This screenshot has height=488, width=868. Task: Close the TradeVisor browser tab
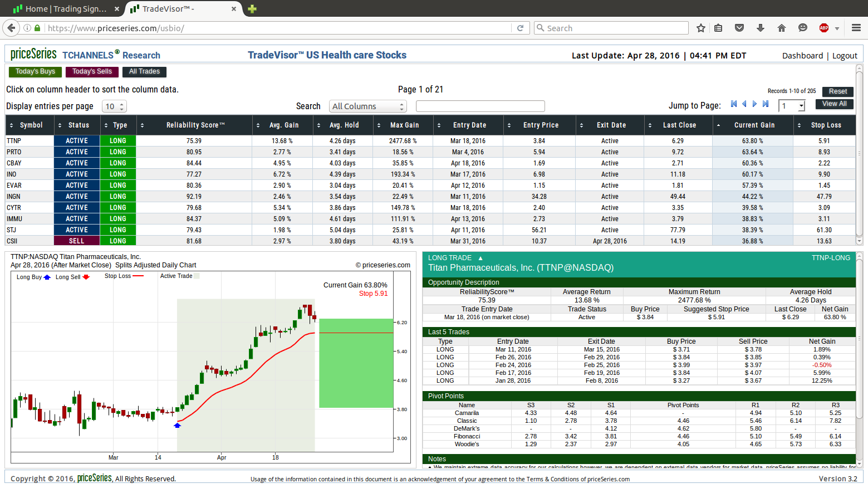click(x=234, y=9)
